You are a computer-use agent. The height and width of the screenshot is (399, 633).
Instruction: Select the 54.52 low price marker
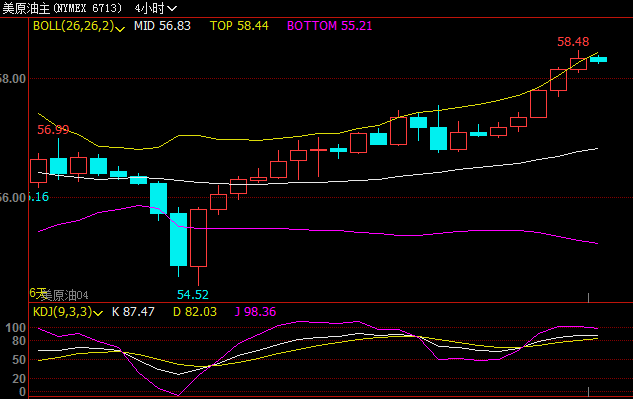point(193,295)
